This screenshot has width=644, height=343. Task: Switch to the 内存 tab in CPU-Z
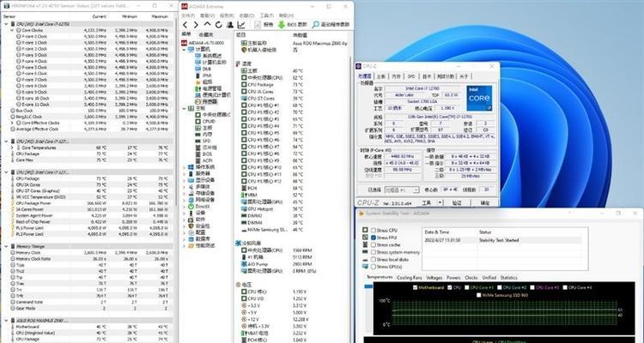click(396, 76)
